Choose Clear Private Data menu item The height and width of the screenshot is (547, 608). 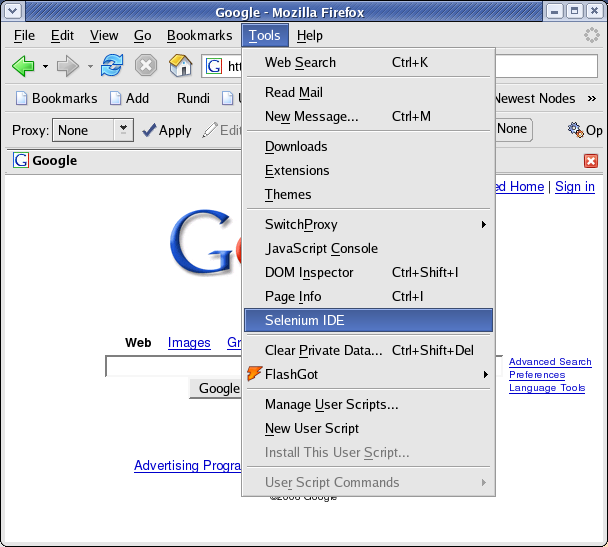click(x=368, y=350)
